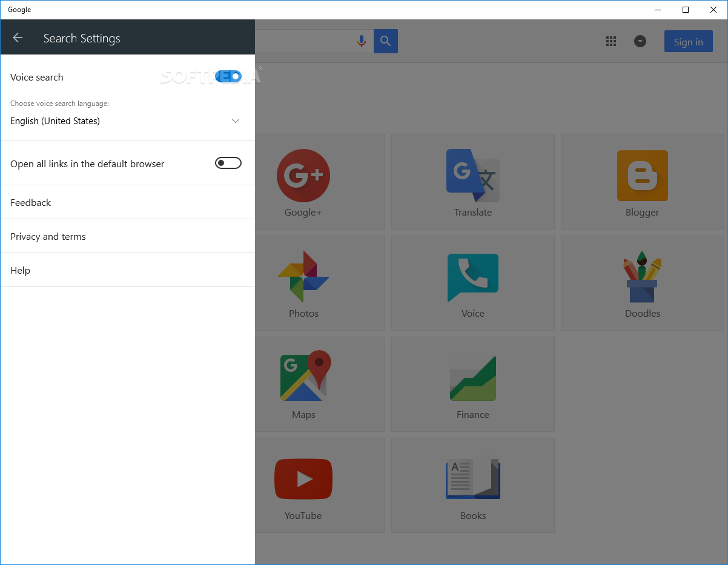Close the Google window
The image size is (728, 565).
point(713,10)
